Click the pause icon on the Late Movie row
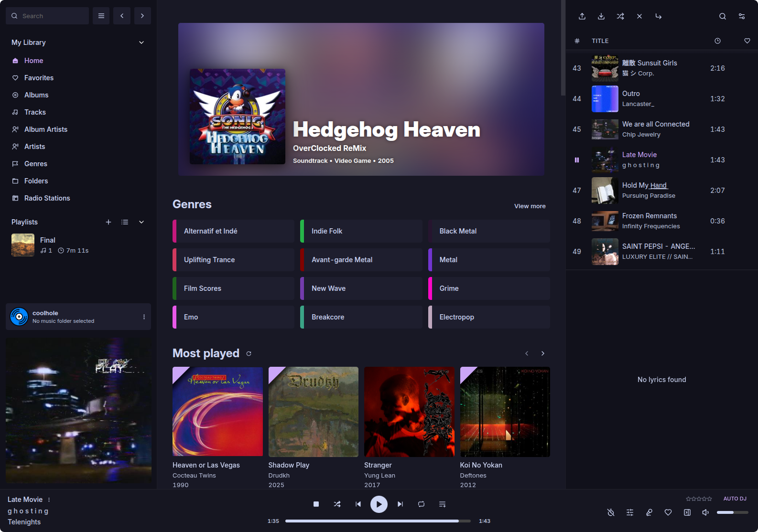The width and height of the screenshot is (758, 532). click(x=577, y=160)
